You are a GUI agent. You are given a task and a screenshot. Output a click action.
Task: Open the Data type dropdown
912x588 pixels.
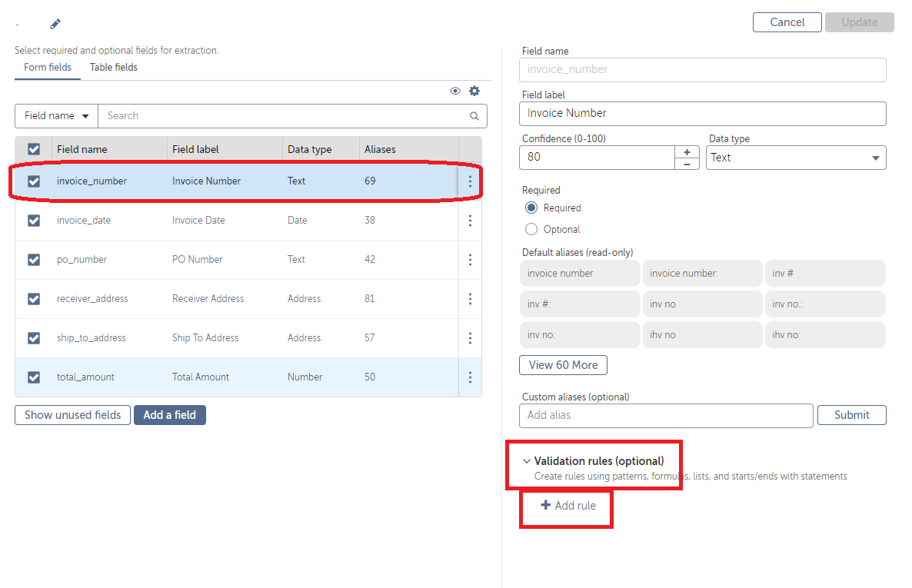(x=796, y=158)
